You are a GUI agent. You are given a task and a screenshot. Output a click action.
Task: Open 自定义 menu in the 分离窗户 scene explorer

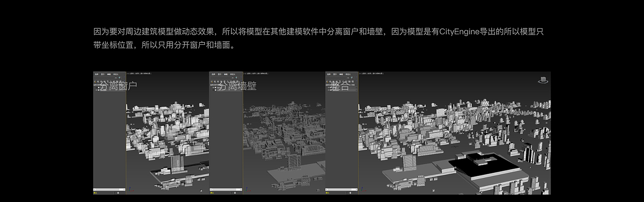pyautogui.click(x=116, y=74)
